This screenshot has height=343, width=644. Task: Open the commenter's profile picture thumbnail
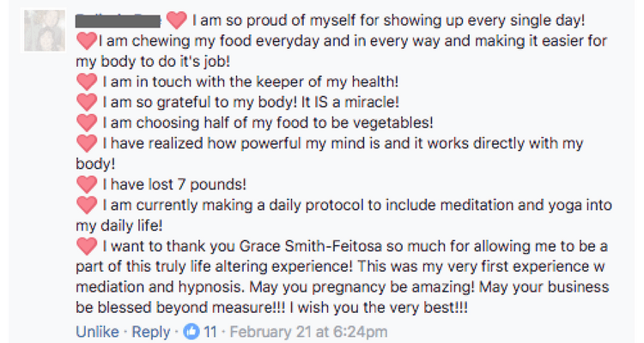(x=45, y=31)
